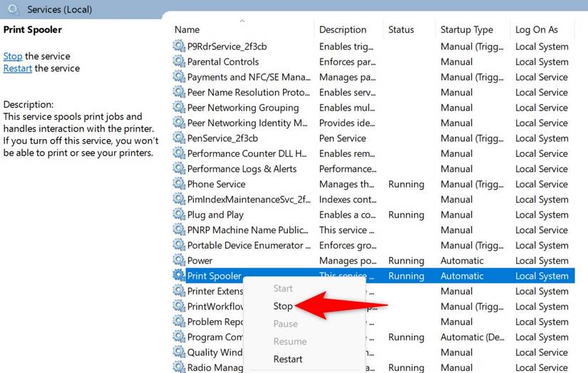
Task: Sort by the Name column header
Action: point(187,30)
